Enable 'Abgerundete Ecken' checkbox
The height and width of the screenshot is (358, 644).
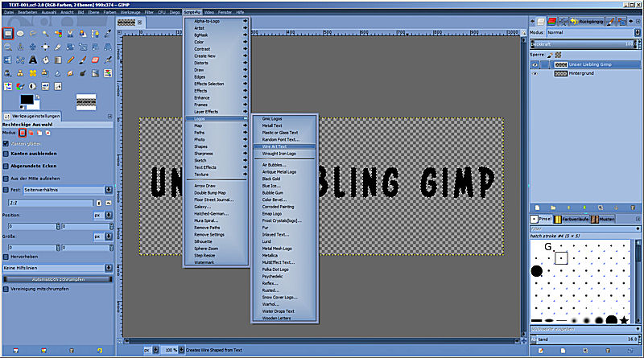(6, 167)
